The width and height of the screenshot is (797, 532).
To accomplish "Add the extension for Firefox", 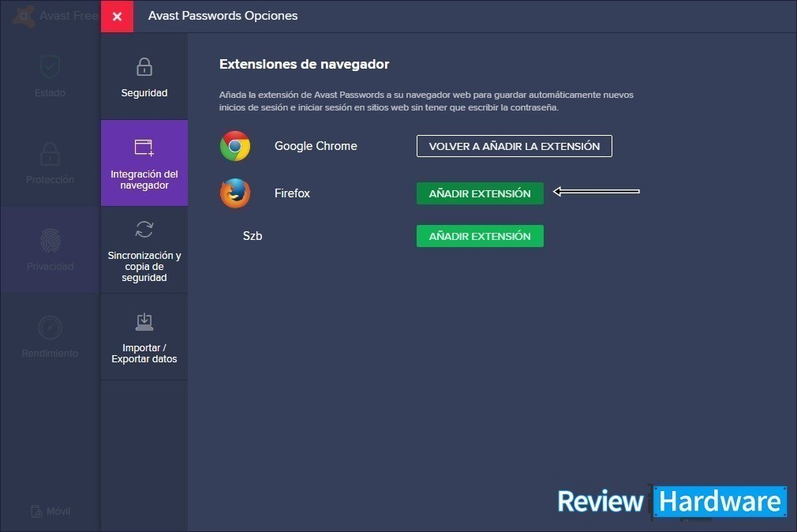I will coord(480,193).
